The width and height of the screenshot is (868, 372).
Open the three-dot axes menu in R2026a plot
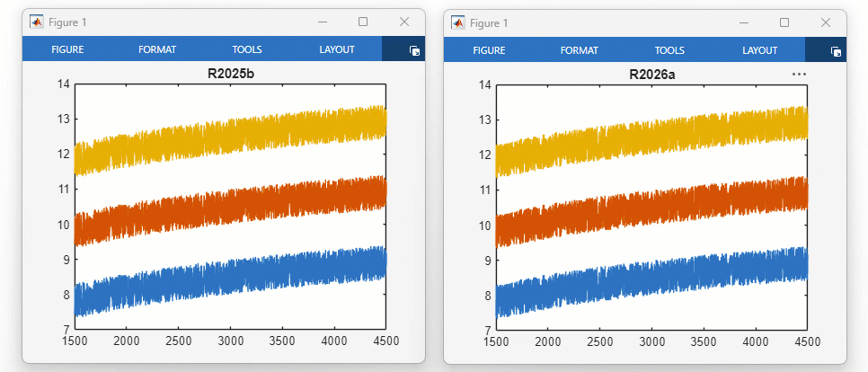(x=800, y=75)
